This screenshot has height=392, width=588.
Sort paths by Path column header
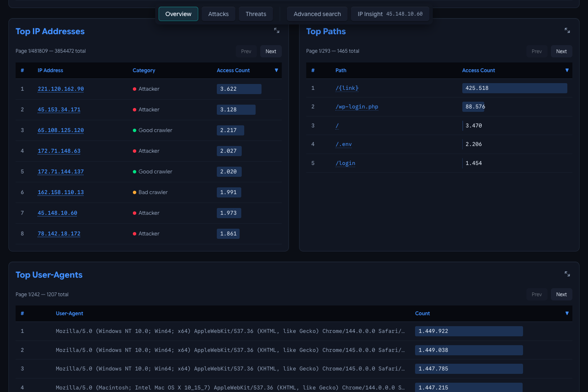(341, 70)
